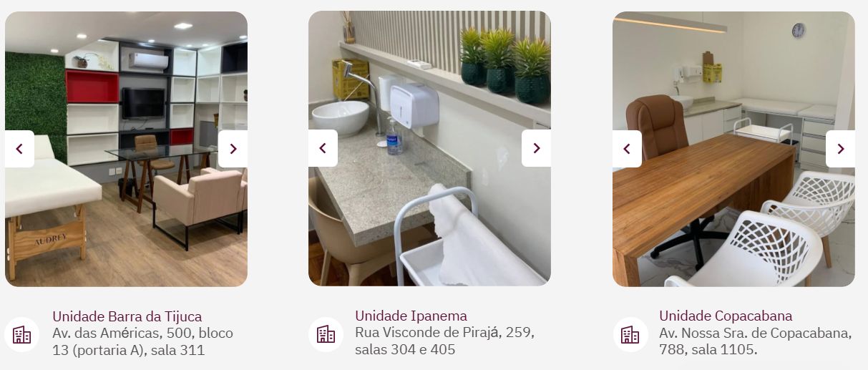Click building icon beside Unidade Barra da Tijuca
The width and height of the screenshot is (868, 370).
click(x=22, y=334)
